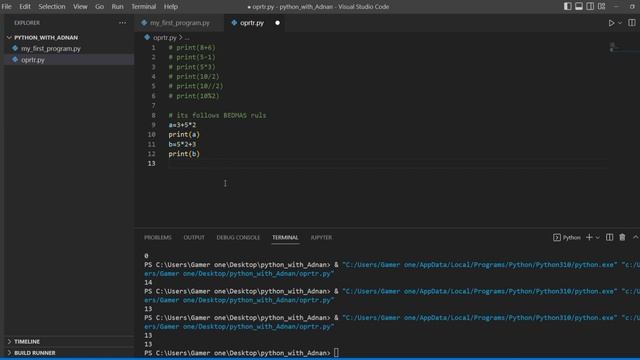Switch to oprtr.py editor tab

coord(252,23)
